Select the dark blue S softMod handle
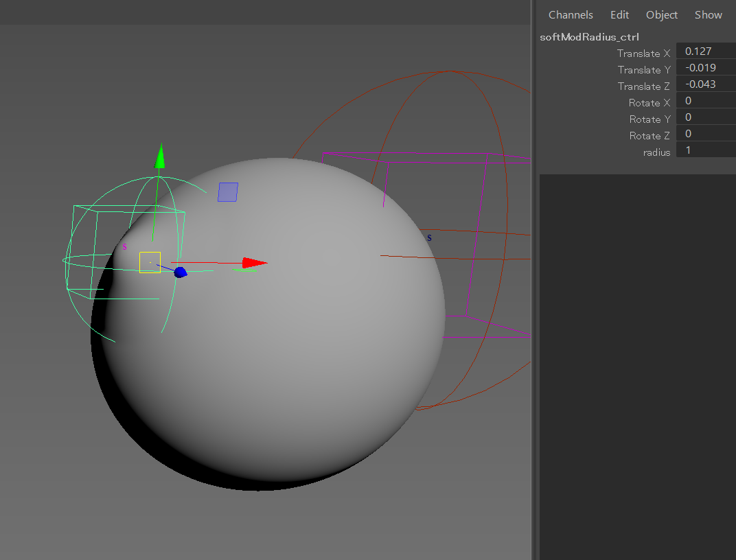 pyautogui.click(x=429, y=238)
